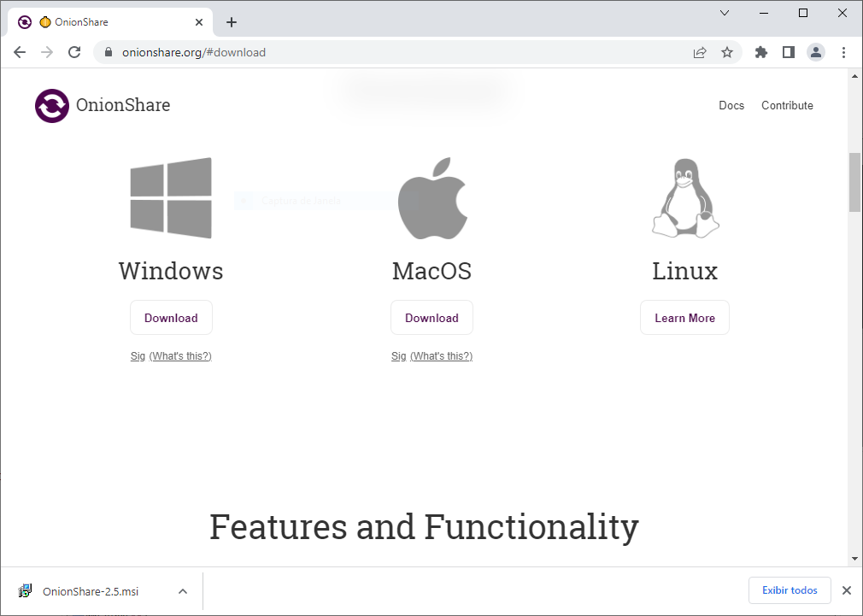Go back with the browser back arrow
This screenshot has height=616, width=863.
[20, 52]
